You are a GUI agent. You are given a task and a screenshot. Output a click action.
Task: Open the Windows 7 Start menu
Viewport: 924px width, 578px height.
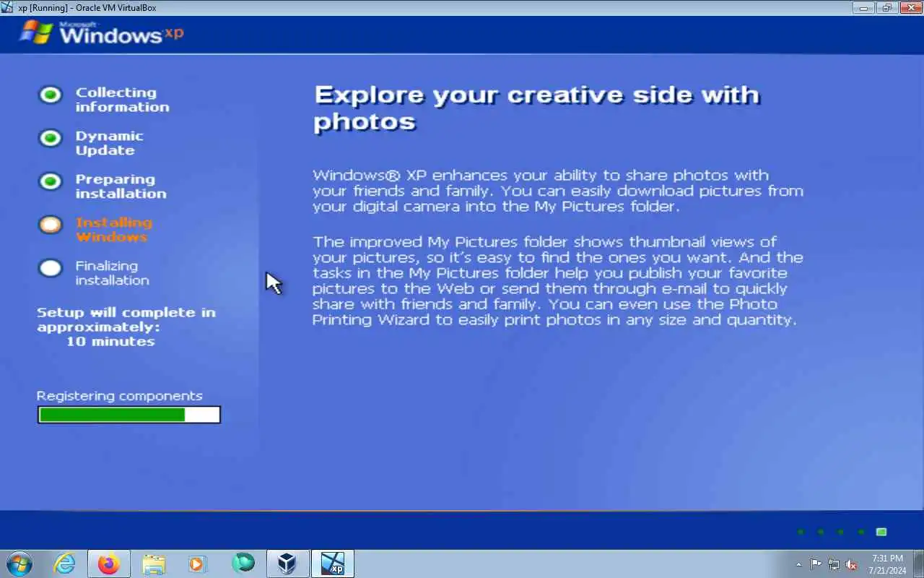19,564
